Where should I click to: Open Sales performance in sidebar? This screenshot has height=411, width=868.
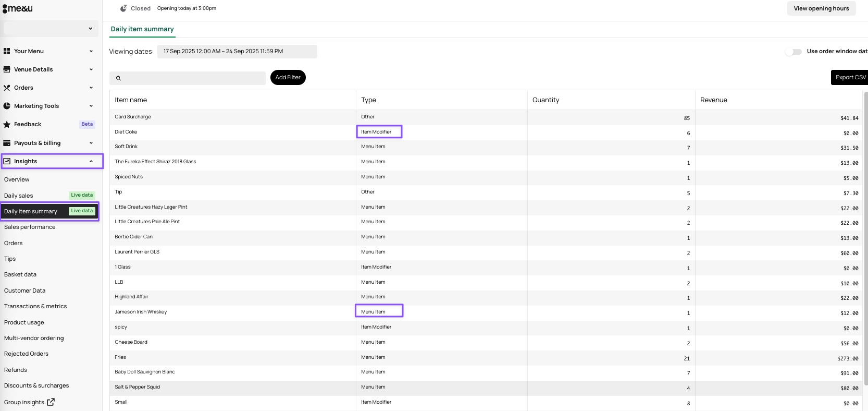(30, 227)
